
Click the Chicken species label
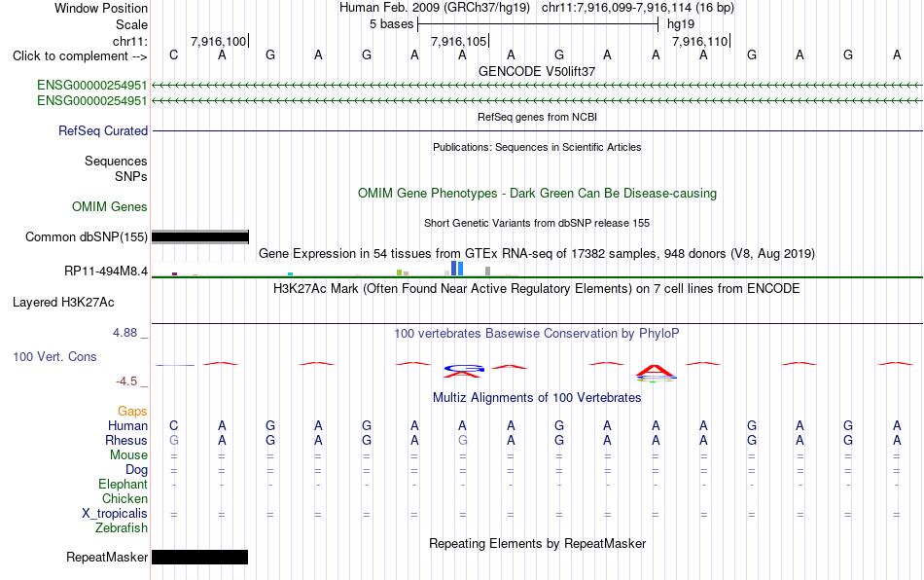pyautogui.click(x=124, y=498)
